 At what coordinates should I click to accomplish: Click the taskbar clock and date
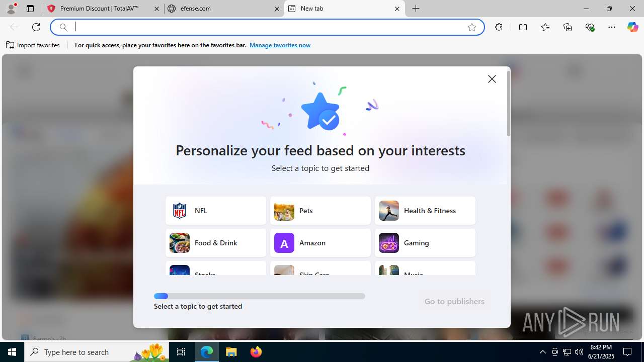tap(601, 352)
